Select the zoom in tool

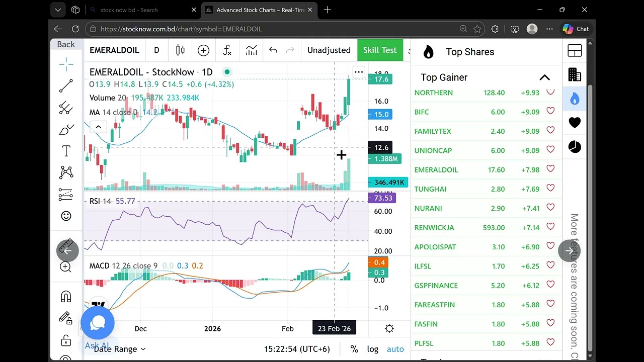66,267
